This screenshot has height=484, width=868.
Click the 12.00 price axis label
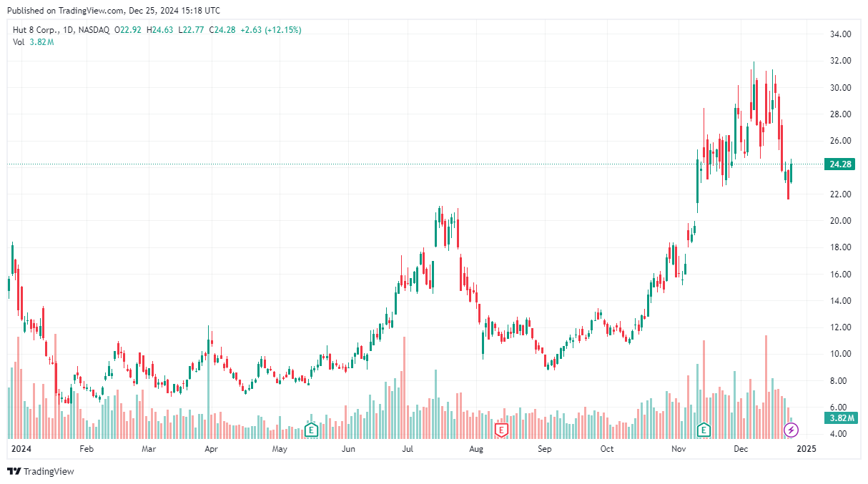click(839, 327)
